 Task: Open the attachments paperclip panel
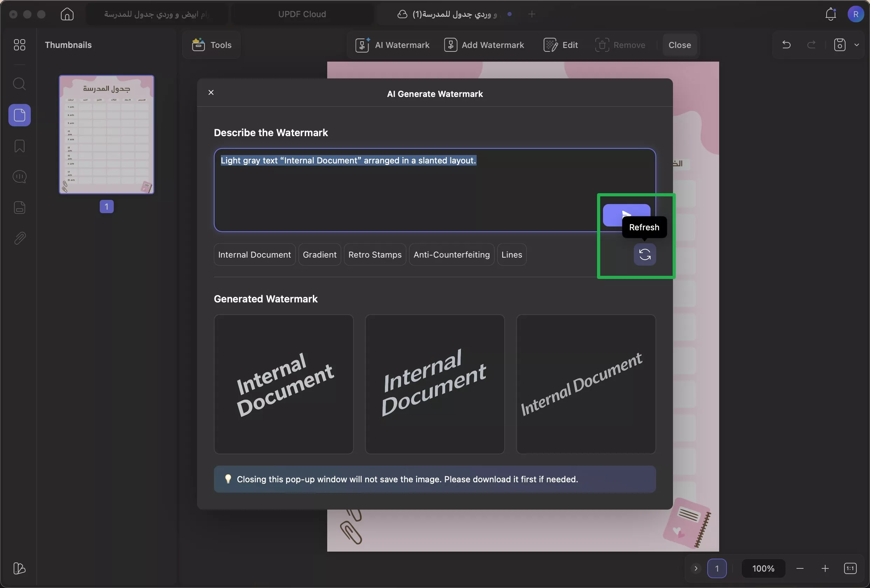tap(19, 238)
